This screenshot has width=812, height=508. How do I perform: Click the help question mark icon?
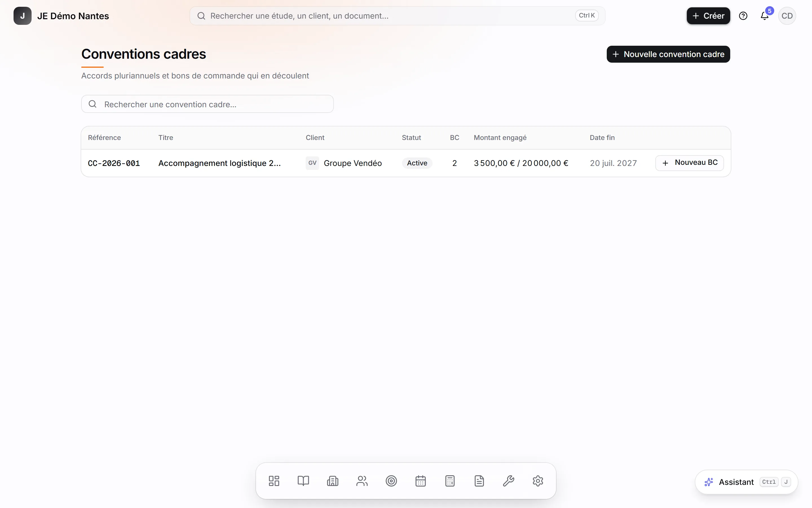point(743,16)
